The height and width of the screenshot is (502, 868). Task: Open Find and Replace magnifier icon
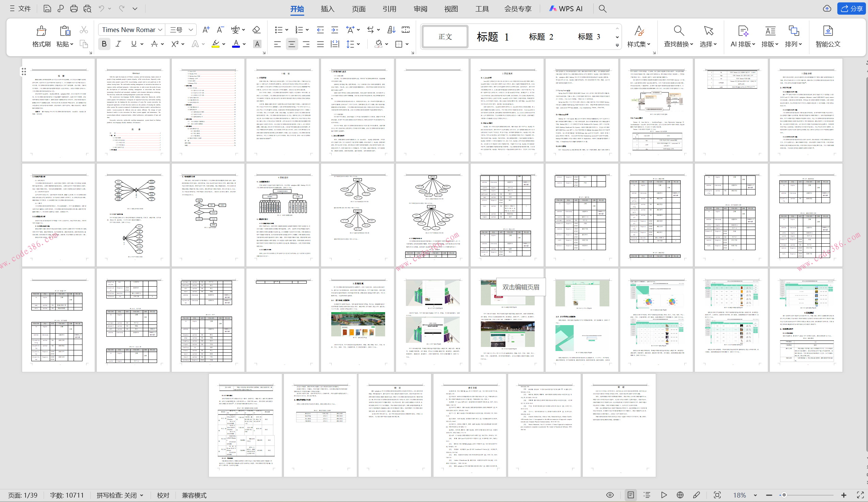[678, 31]
